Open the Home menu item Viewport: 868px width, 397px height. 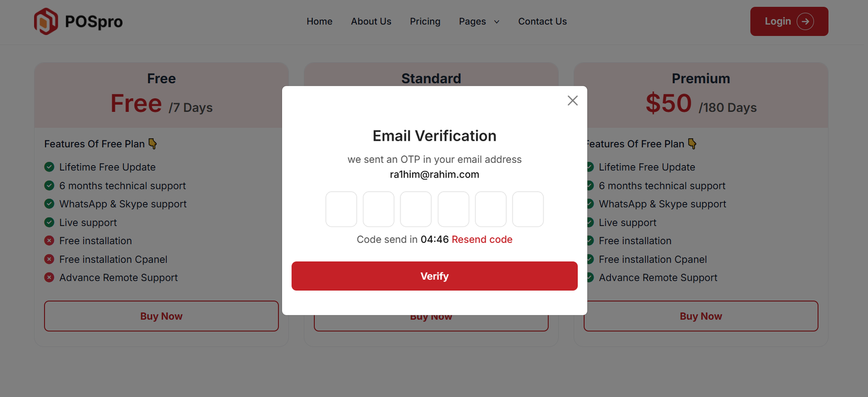point(320,22)
